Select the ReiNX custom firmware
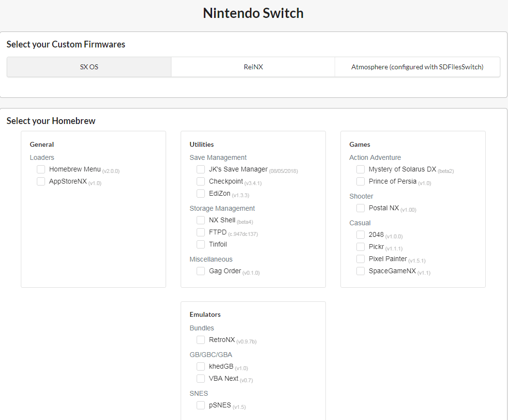This screenshot has width=508, height=420. 253,67
